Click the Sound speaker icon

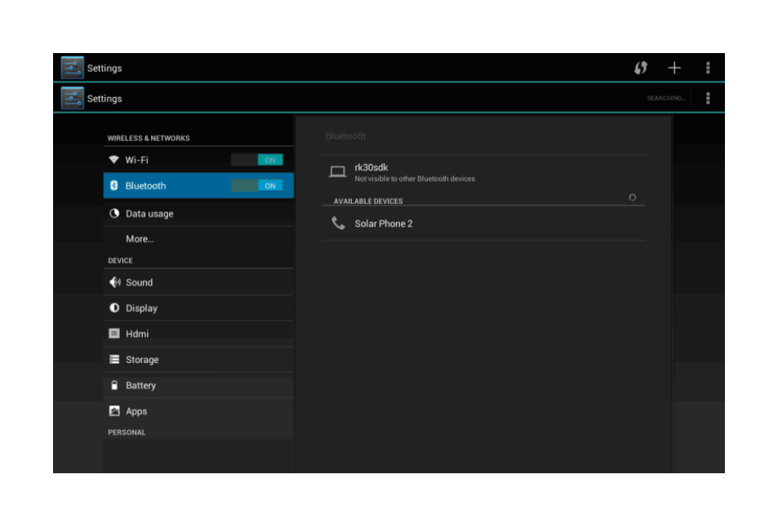pos(114,282)
